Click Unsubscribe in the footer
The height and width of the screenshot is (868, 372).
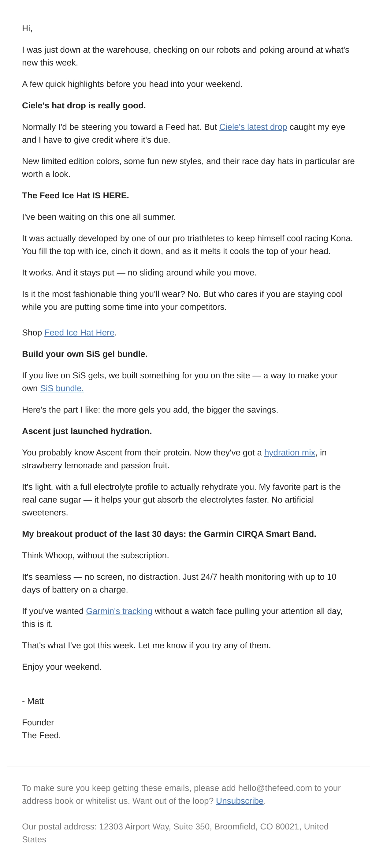(x=240, y=801)
